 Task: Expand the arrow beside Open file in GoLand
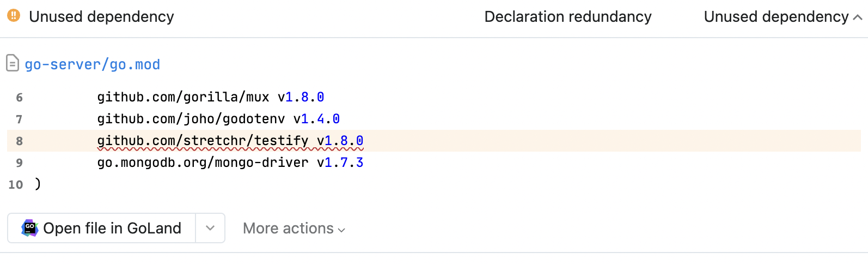(x=210, y=228)
